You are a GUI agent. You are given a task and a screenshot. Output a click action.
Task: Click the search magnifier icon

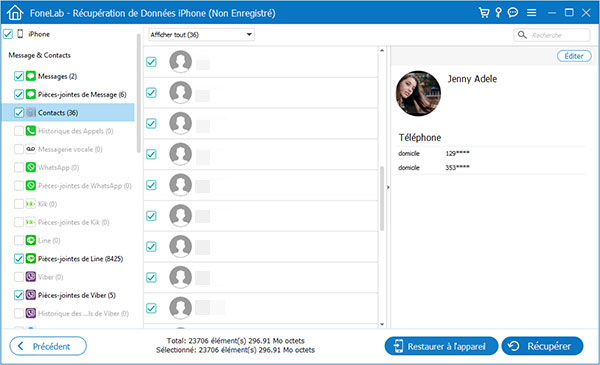[x=522, y=35]
